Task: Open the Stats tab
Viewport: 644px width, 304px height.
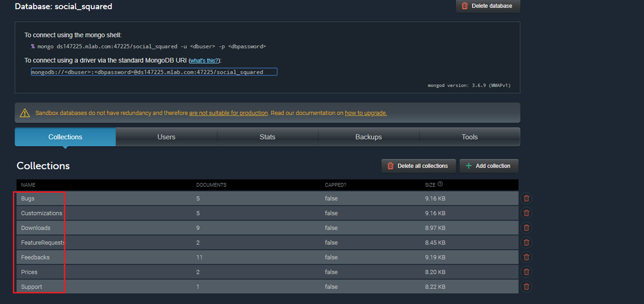Action: (x=267, y=137)
